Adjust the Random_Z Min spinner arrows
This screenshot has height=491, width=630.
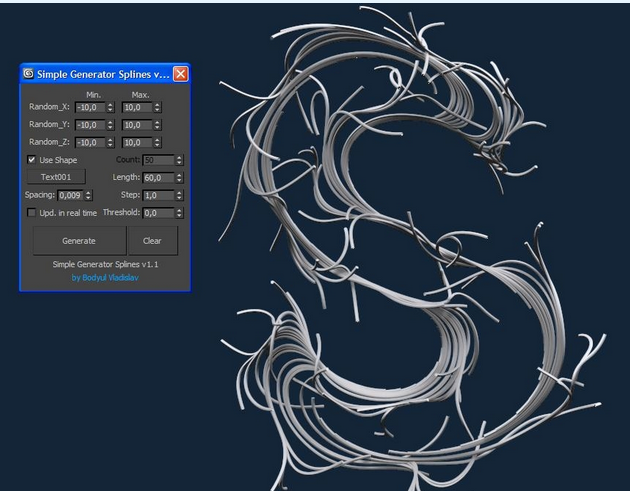click(110, 143)
